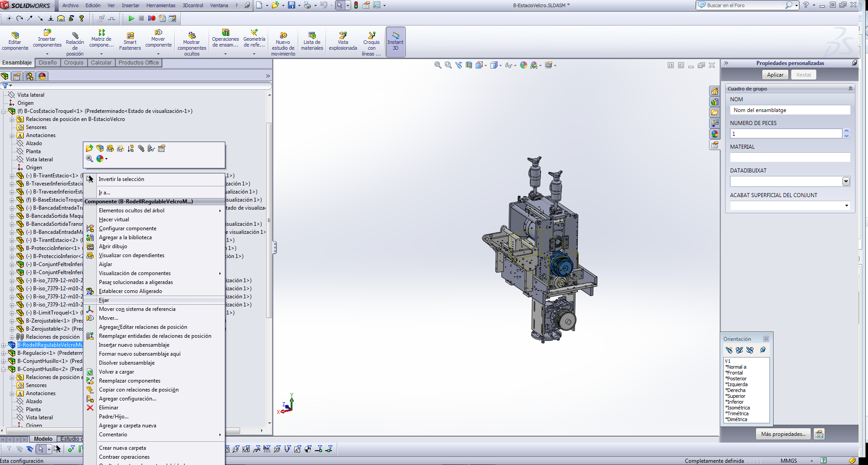Open the DisplayManager color sphere tab

pyautogui.click(x=42, y=76)
